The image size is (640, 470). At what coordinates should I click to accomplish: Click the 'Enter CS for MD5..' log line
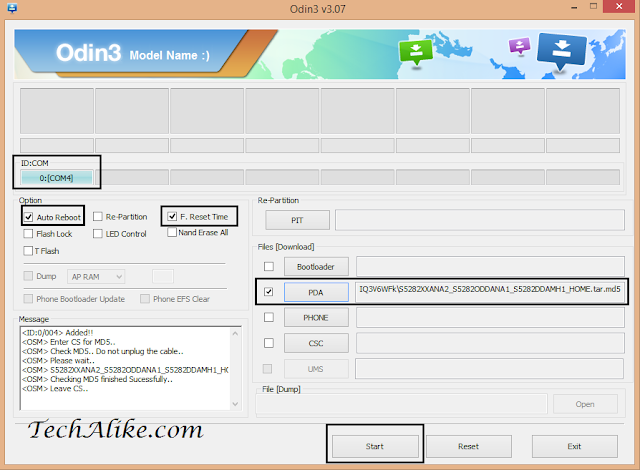[x=69, y=342]
